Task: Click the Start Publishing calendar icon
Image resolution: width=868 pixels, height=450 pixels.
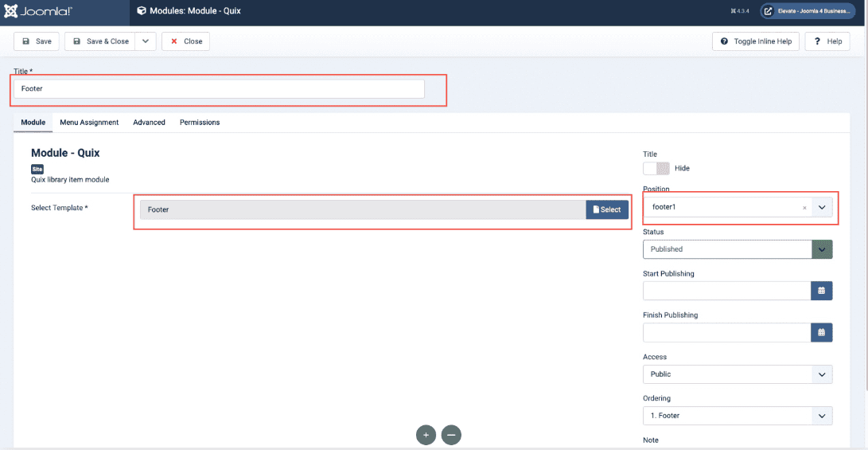Action: click(821, 291)
